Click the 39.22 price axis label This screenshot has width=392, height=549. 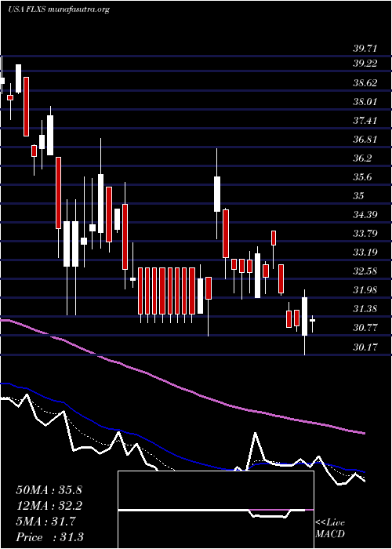(x=365, y=64)
